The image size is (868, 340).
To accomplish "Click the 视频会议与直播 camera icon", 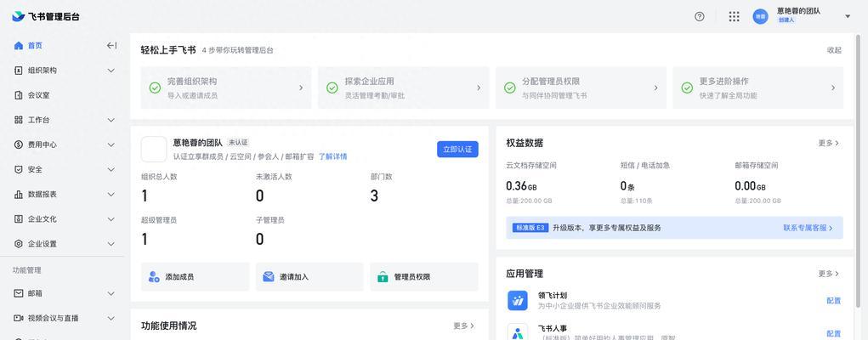I will (18, 318).
